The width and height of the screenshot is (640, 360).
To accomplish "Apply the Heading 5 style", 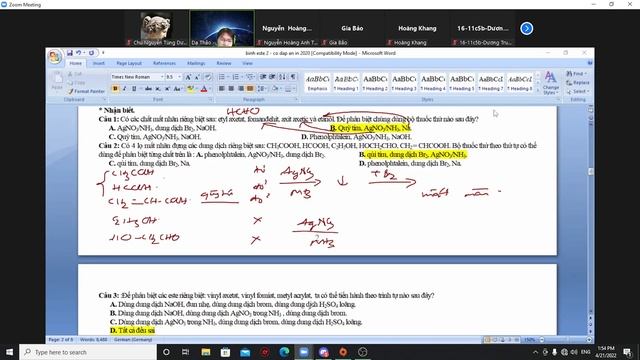I will pyautogui.click(x=462, y=82).
